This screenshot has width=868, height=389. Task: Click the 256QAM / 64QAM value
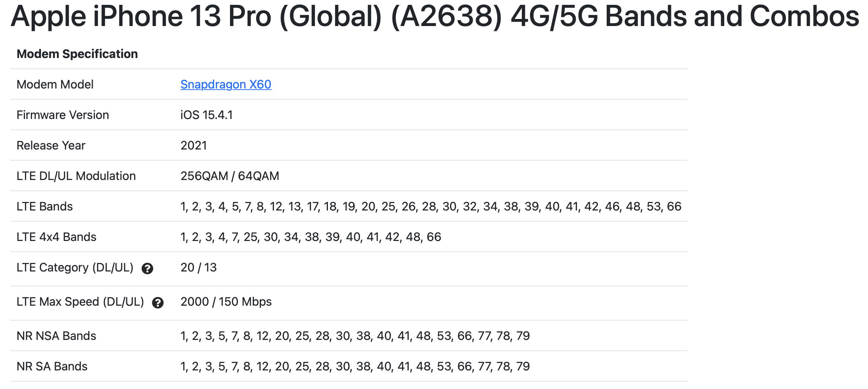[x=230, y=176]
